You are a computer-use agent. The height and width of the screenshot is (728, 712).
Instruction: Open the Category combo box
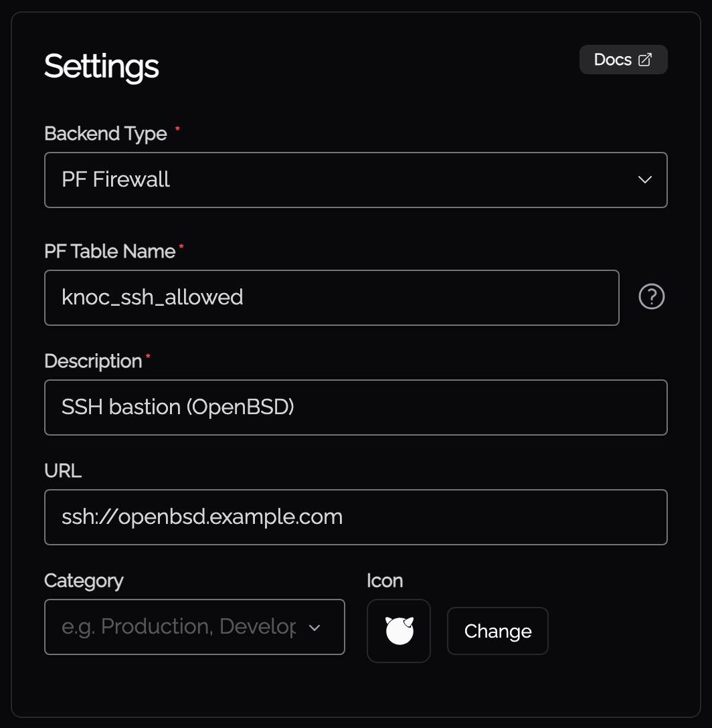195,627
